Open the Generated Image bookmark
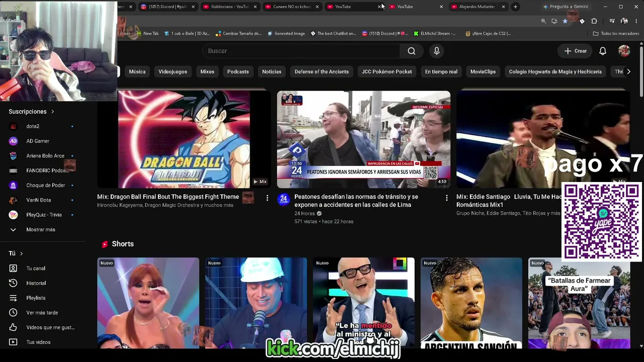644x362 pixels. tap(286, 34)
